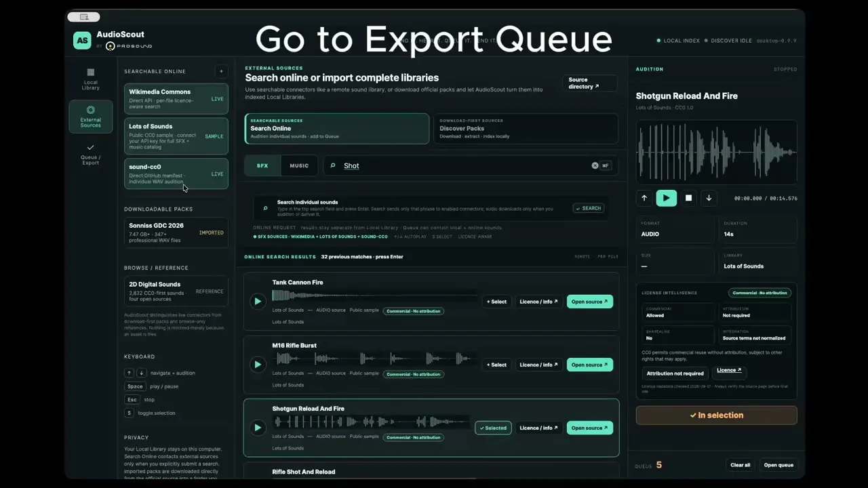Open the External Sources sidebar section
This screenshot has width=868, height=488.
click(90, 117)
